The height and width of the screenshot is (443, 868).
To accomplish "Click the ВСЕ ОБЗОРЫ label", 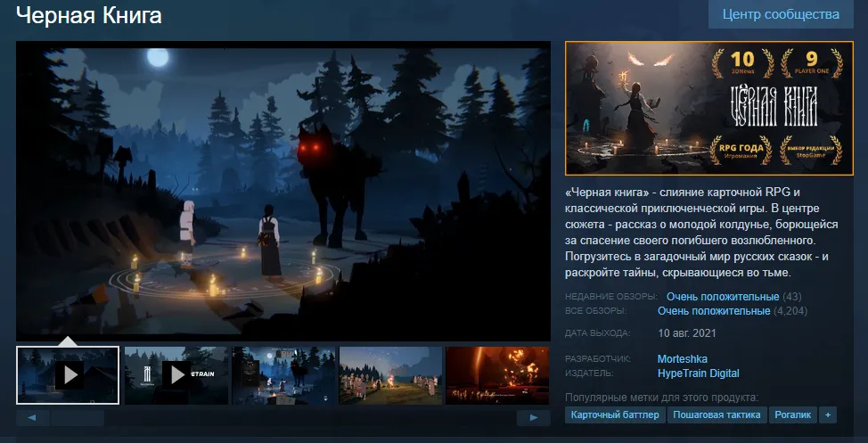I will 595,311.
